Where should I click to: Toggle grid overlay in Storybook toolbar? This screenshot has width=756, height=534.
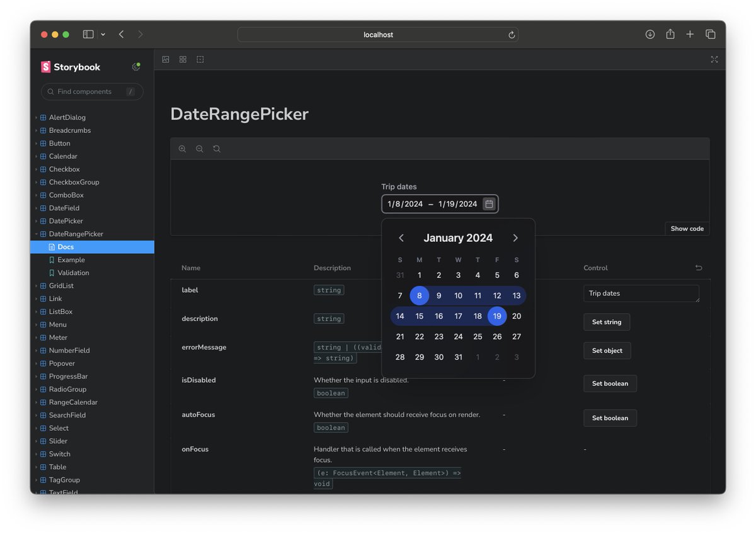pos(183,59)
